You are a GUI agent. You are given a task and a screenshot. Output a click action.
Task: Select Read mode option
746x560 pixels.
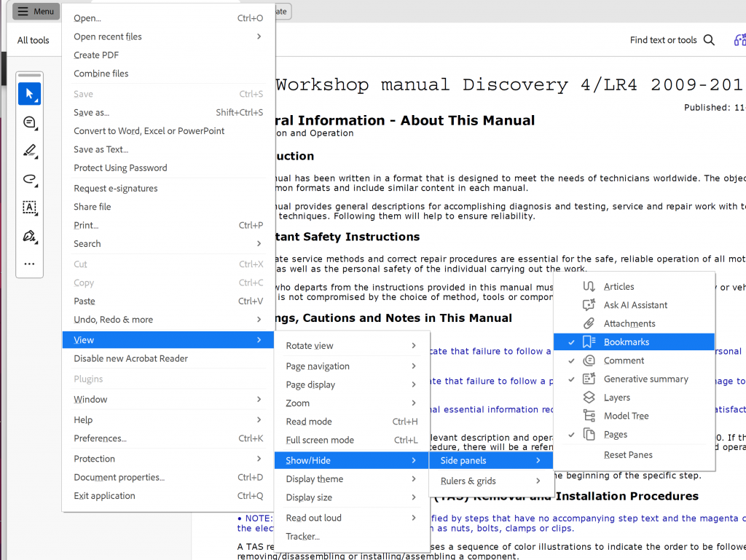352,421
